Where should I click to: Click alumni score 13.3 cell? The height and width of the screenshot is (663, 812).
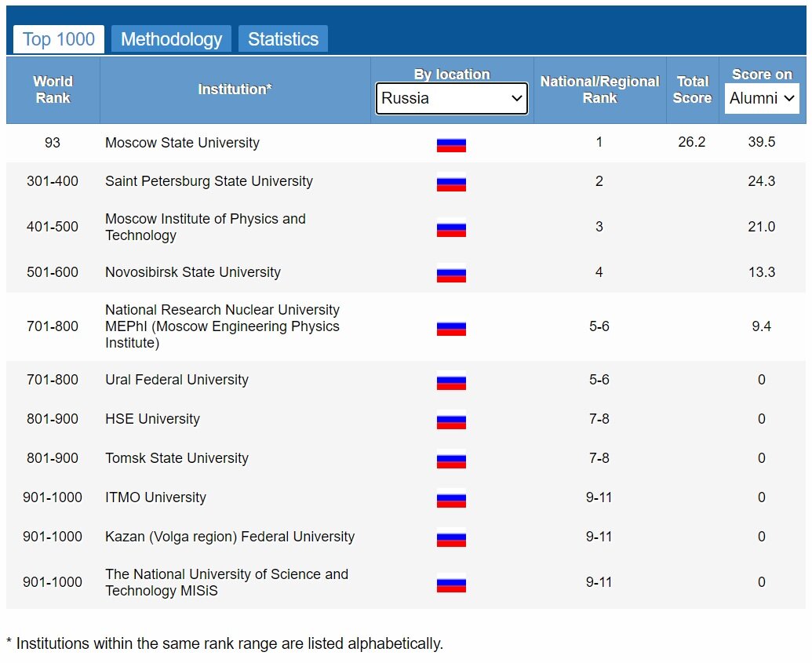click(761, 272)
